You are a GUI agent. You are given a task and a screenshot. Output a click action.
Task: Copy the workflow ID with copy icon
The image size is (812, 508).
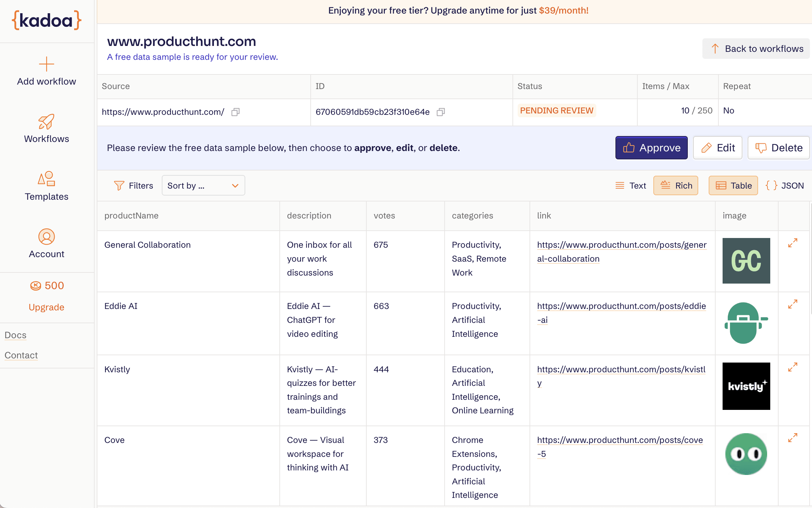tap(441, 112)
